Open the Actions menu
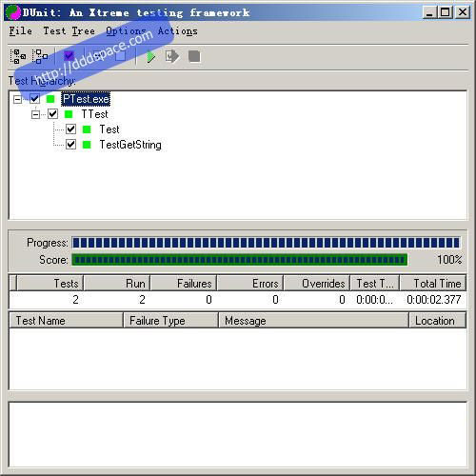476x476 pixels. click(178, 31)
